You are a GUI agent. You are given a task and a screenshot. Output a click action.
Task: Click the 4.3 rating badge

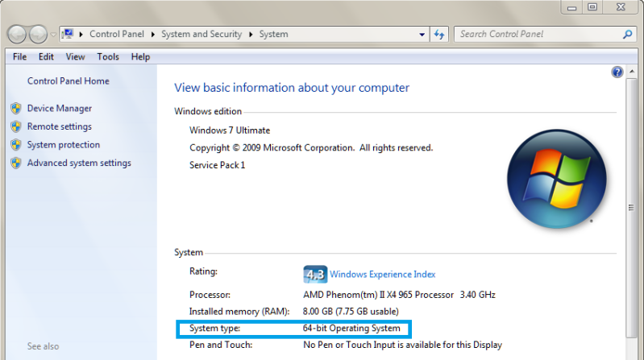pos(315,274)
